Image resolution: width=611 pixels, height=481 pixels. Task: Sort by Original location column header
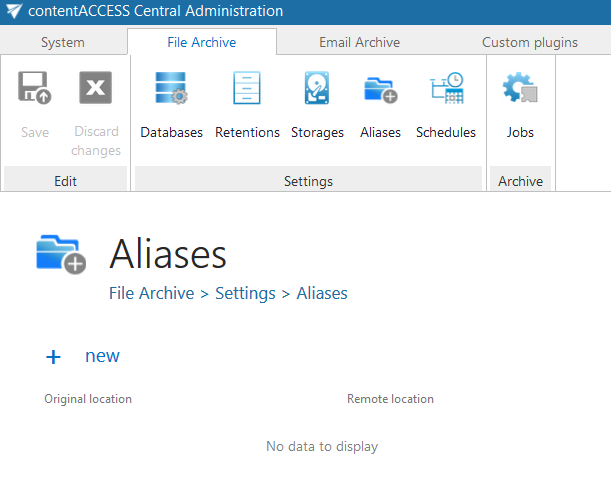[x=88, y=399]
